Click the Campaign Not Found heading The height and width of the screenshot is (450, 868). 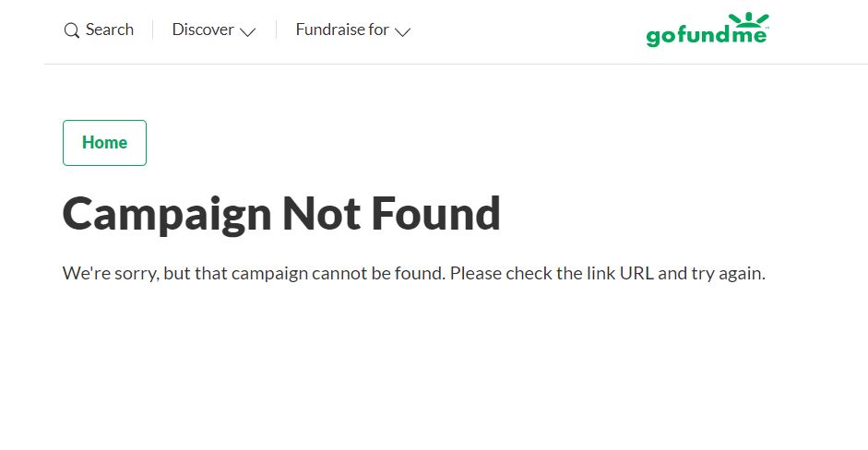coord(281,214)
